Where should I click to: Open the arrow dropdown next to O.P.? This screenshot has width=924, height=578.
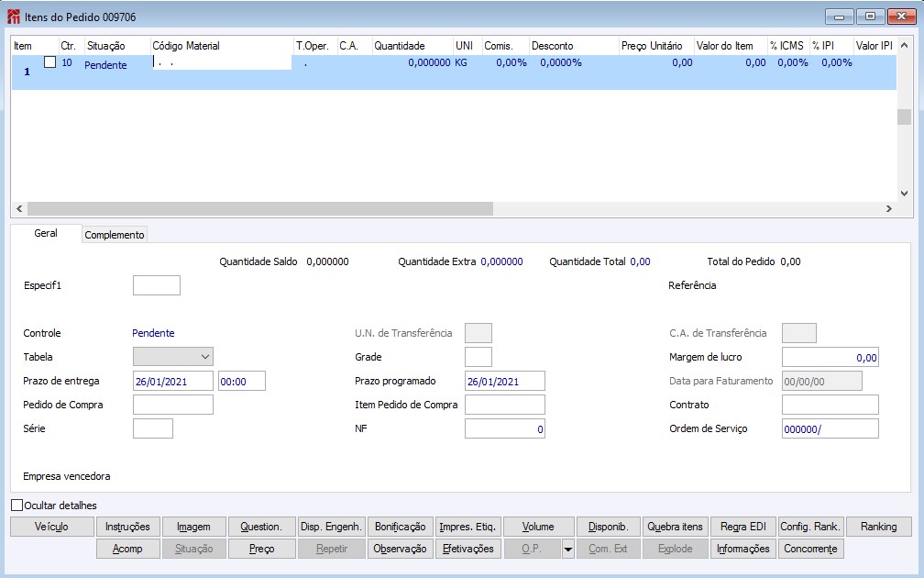[567, 549]
